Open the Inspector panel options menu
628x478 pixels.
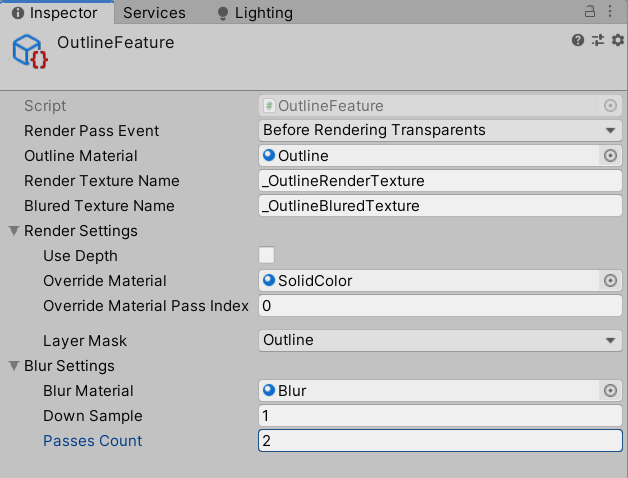613,12
